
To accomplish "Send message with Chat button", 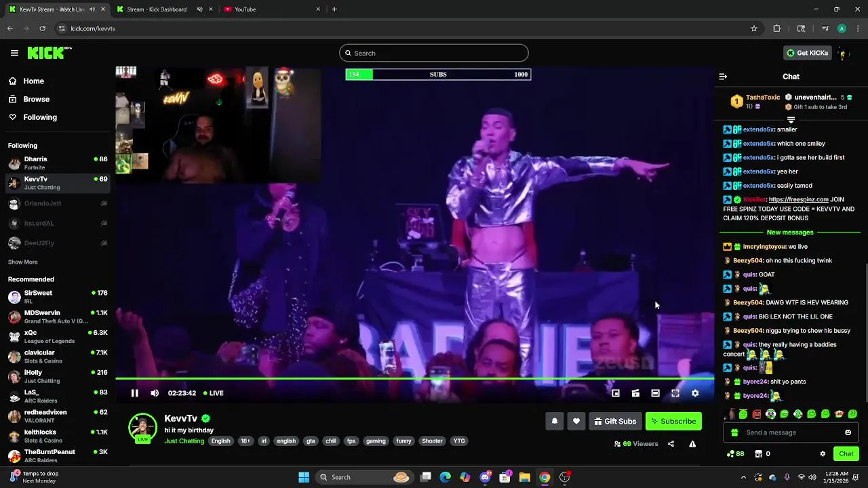I will click(846, 454).
